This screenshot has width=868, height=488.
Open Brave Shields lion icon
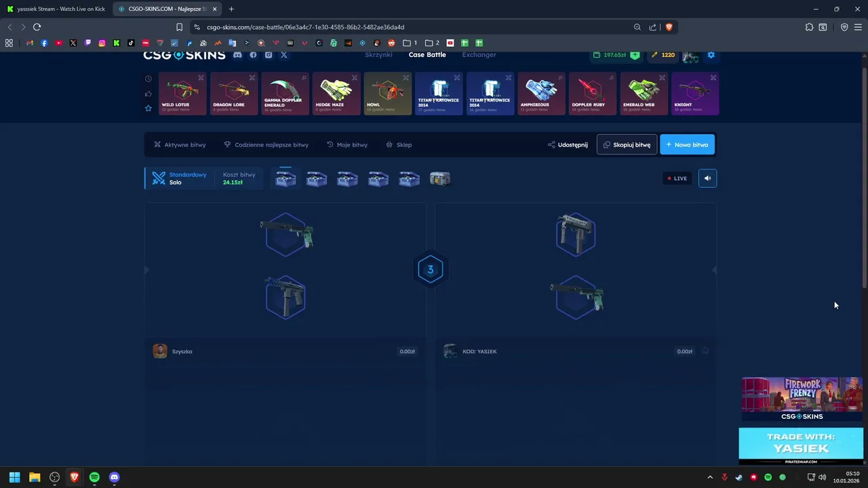point(669,27)
